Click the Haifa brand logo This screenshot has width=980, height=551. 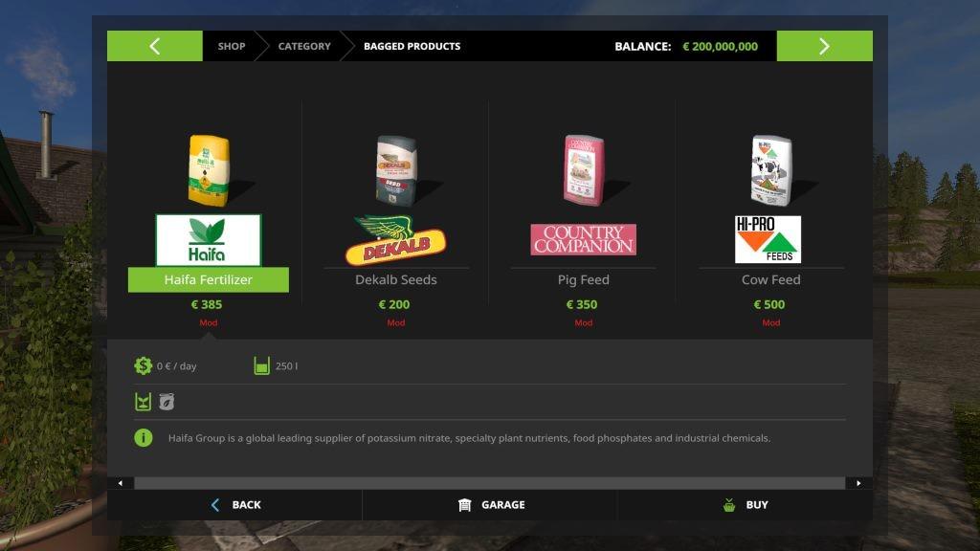[208, 240]
